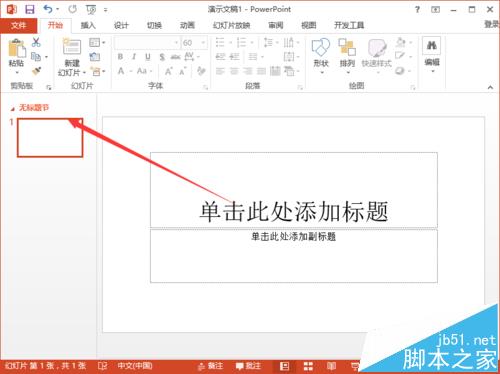The image size is (500, 374).
Task: Click the red File button
Action: pos(18,25)
